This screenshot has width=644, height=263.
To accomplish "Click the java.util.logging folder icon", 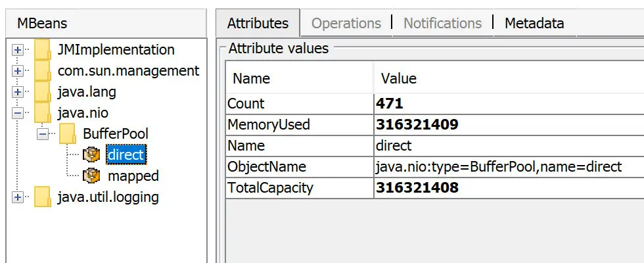I will point(43,197).
